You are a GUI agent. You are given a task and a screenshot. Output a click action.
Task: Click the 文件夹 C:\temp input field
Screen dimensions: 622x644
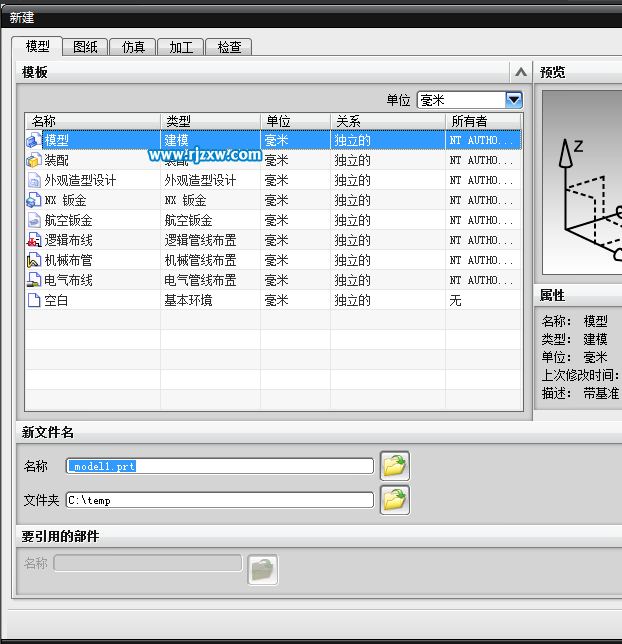pyautogui.click(x=220, y=500)
